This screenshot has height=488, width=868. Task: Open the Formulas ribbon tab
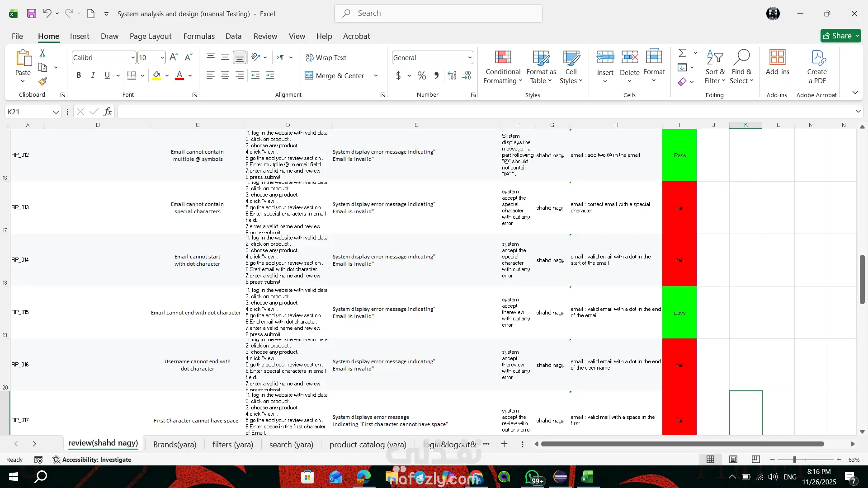click(x=199, y=36)
